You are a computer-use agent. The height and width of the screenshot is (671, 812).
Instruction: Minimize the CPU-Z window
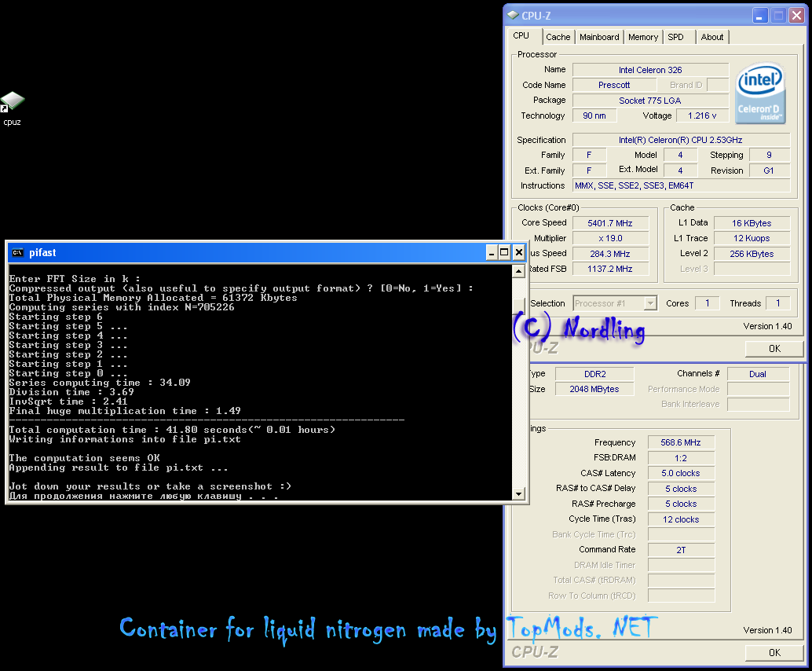(x=759, y=16)
